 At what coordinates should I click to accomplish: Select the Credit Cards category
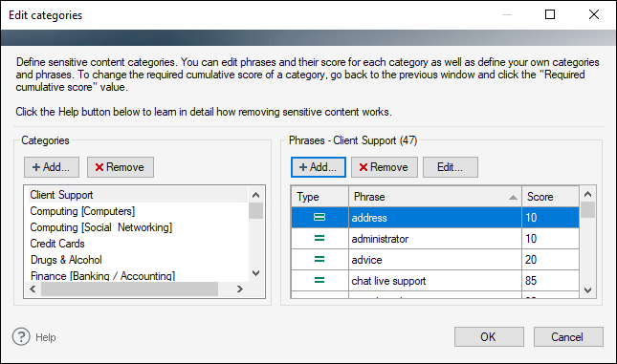click(137, 244)
